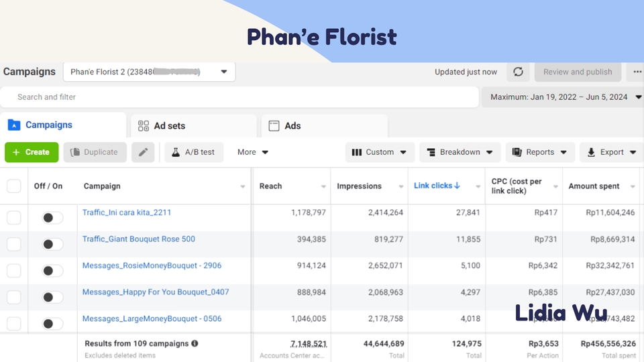
Task: Click the Reach column header
Action: (x=270, y=186)
